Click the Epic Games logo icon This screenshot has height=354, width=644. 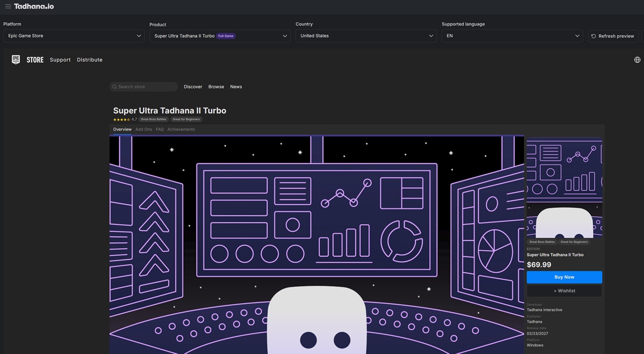(x=16, y=60)
